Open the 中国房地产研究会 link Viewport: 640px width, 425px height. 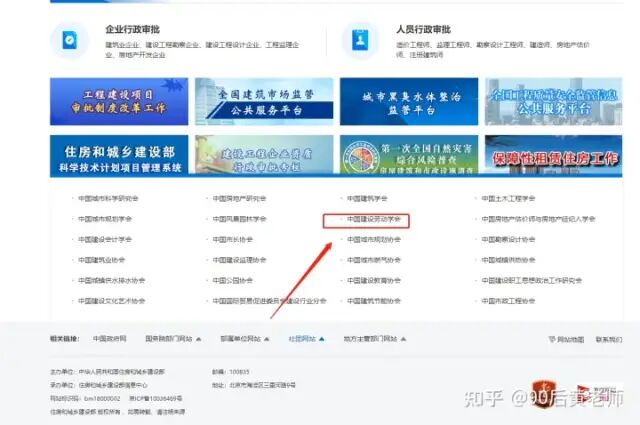click(x=239, y=198)
